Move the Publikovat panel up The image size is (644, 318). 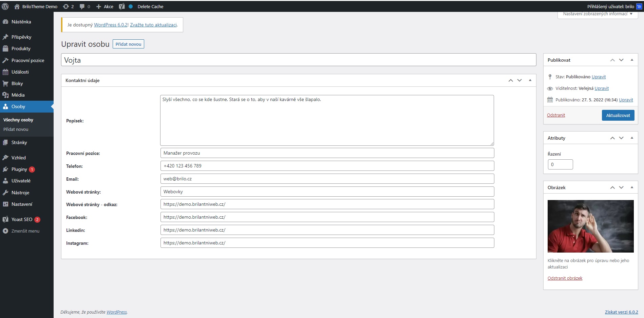click(612, 60)
